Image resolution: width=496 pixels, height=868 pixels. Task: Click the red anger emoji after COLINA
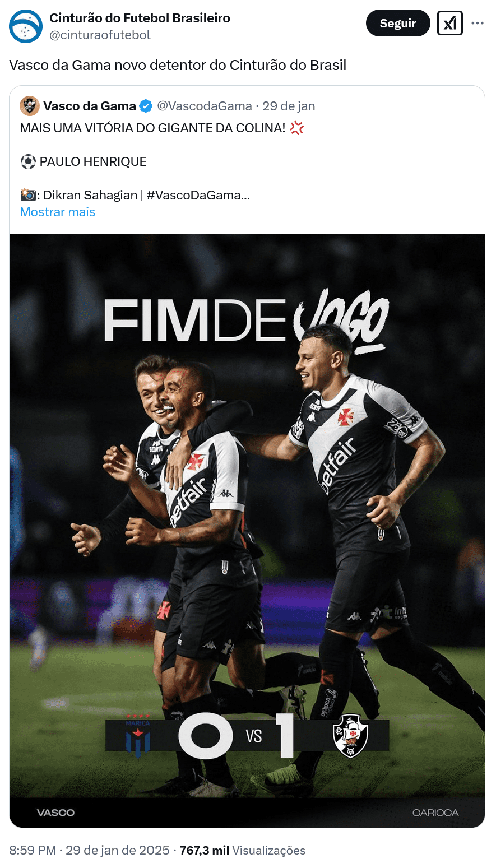coord(297,128)
